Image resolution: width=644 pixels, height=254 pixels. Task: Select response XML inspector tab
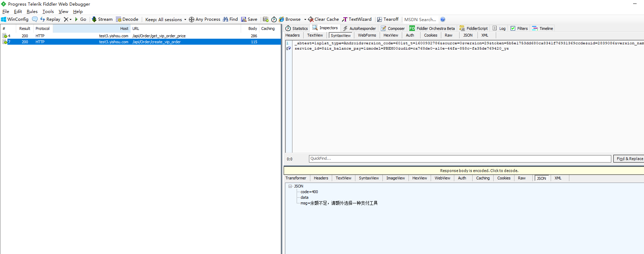[x=558, y=178]
